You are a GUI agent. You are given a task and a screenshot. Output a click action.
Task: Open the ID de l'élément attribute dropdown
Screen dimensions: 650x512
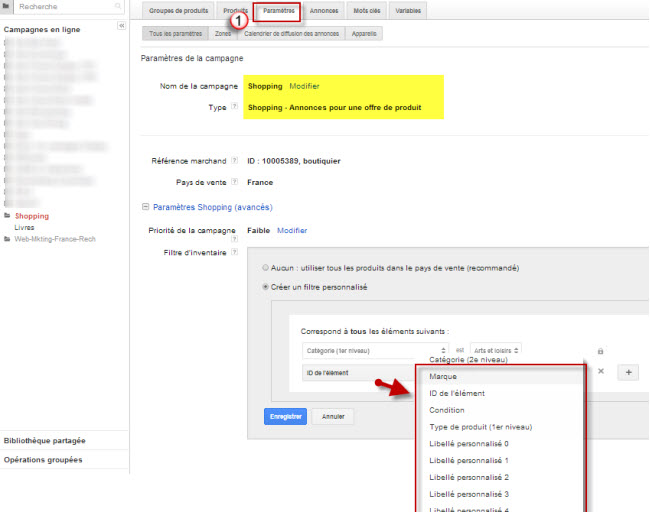click(x=359, y=373)
